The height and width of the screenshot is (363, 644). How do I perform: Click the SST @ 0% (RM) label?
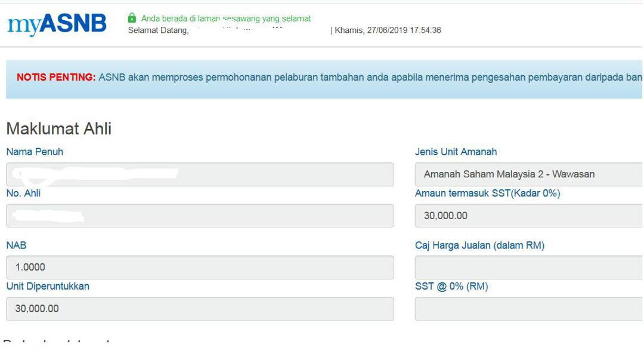(452, 286)
